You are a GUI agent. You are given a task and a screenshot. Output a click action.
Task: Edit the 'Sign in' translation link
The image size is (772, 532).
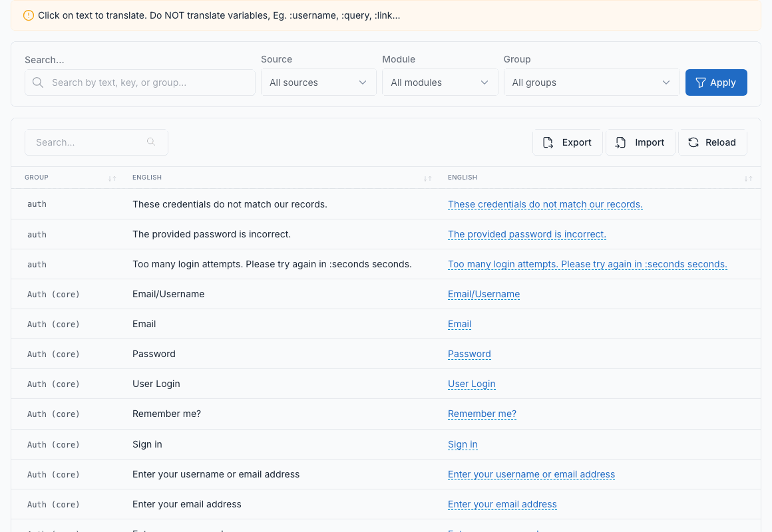[x=463, y=444]
